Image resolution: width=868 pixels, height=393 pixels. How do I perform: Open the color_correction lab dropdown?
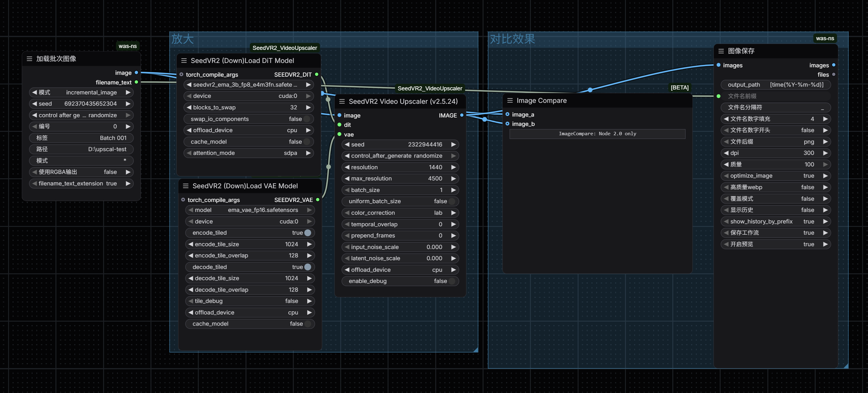click(x=400, y=213)
